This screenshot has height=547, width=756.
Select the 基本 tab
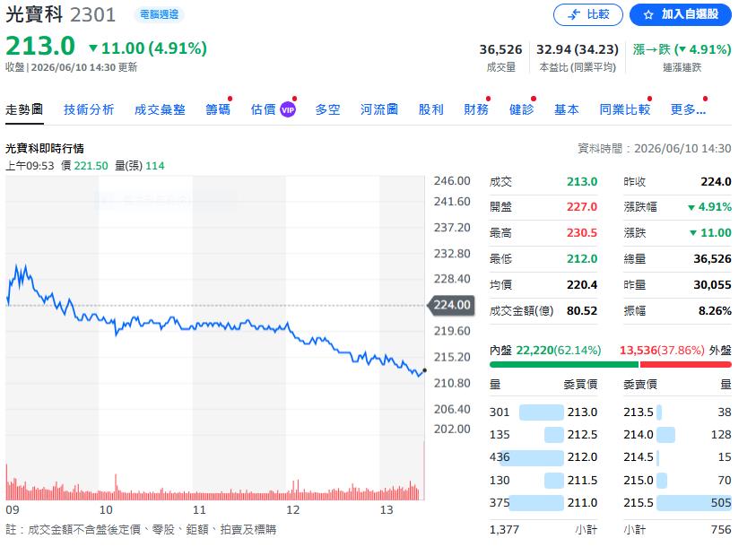point(567,109)
